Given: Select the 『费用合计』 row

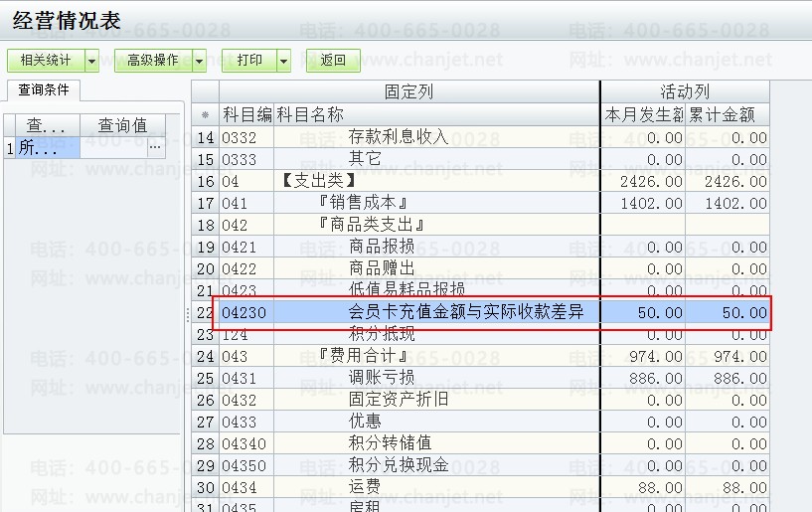Looking at the screenshot, I should point(358,356).
